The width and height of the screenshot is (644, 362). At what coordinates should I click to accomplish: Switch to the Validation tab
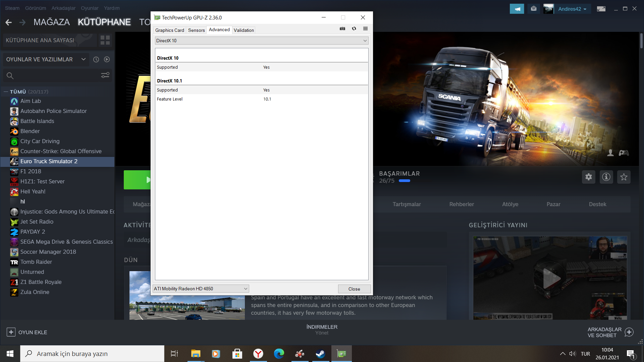[x=244, y=30]
